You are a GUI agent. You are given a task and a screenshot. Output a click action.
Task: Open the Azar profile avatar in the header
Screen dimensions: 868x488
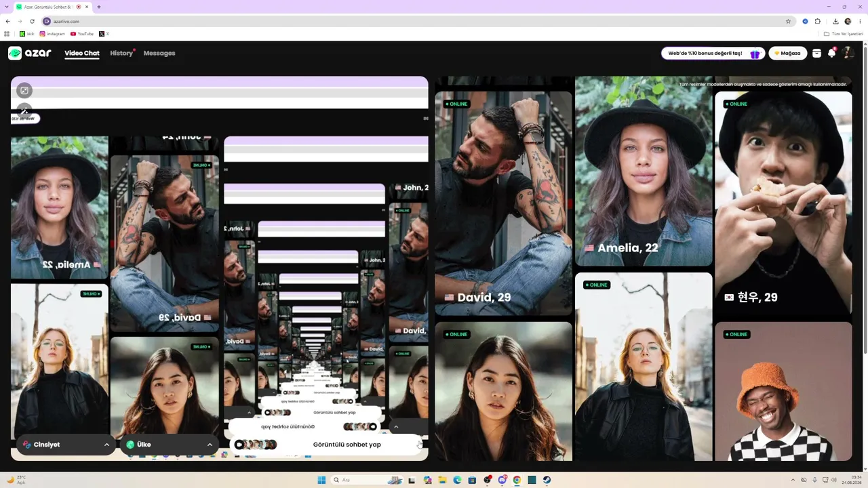pyautogui.click(x=848, y=53)
